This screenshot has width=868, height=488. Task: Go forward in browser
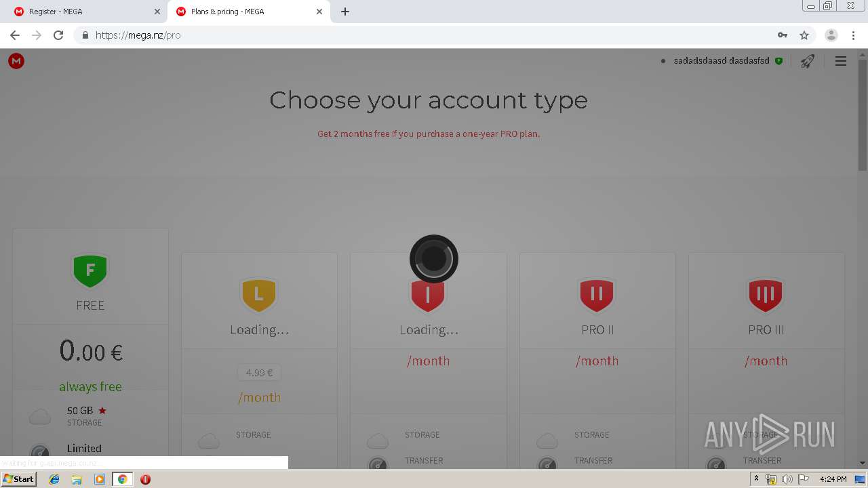tap(37, 35)
